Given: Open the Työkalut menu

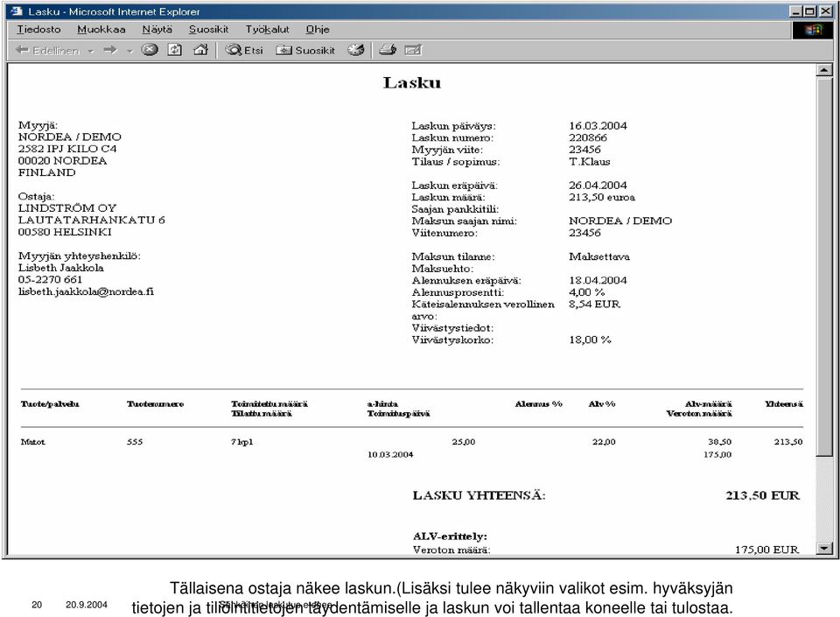Looking at the screenshot, I should click(268, 30).
